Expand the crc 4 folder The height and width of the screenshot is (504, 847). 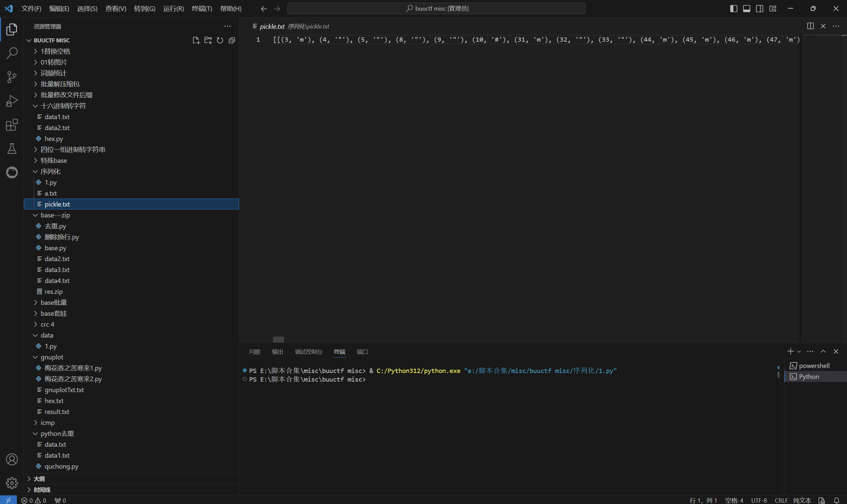pos(131,324)
